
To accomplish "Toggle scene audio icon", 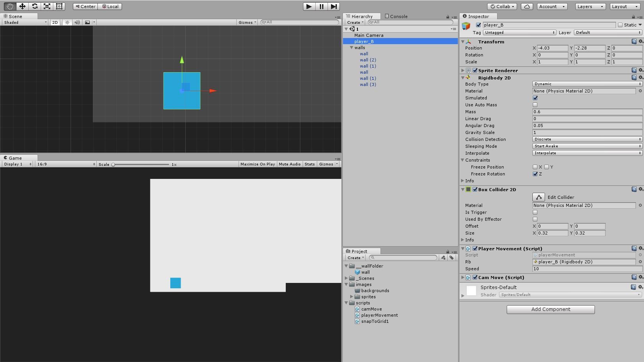I will (77, 22).
